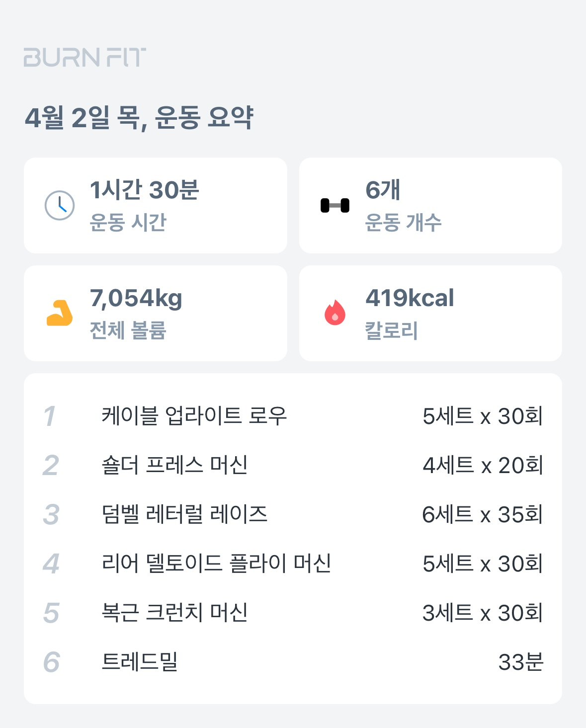Click the dumbbell icon for exercise count
This screenshot has height=728, width=586.
[335, 205]
